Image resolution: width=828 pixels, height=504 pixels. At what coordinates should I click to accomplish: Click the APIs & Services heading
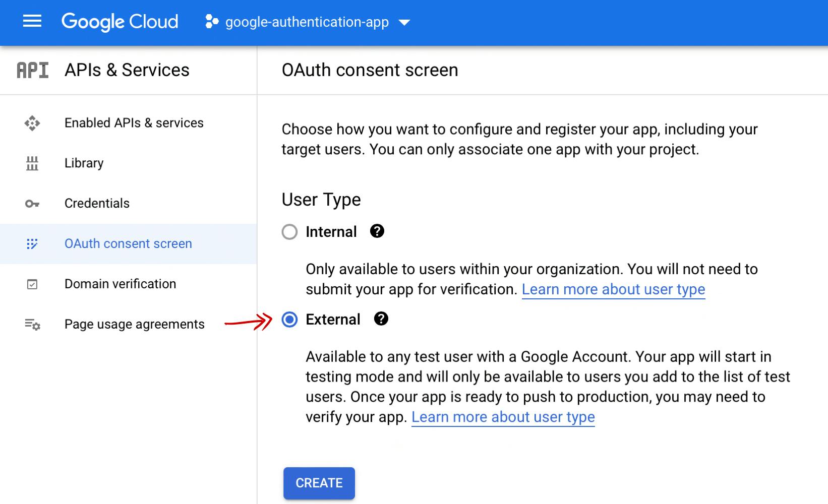(x=127, y=70)
